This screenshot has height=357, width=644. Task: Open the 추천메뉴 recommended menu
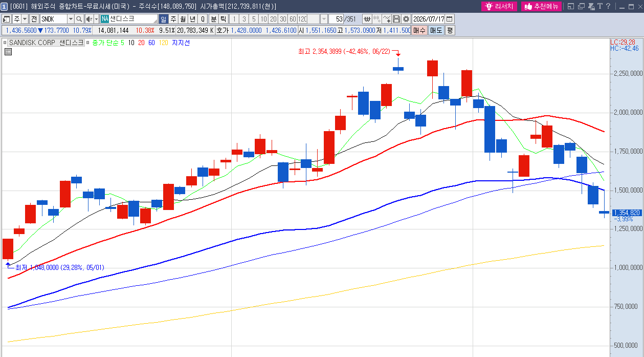542,6
